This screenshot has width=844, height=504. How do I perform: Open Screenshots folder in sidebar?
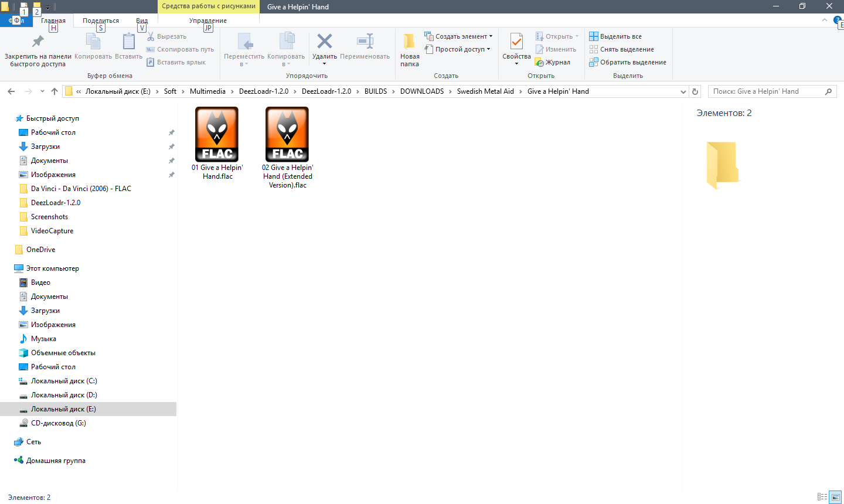coord(49,217)
